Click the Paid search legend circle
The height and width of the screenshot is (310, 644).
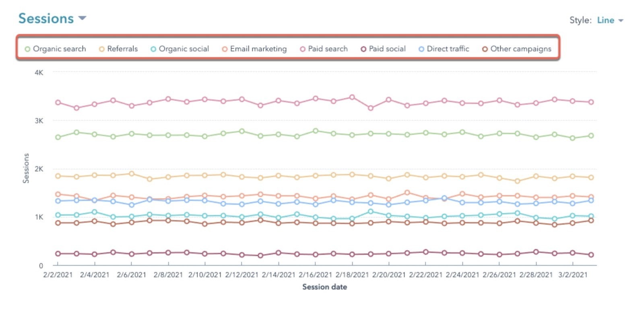[303, 49]
